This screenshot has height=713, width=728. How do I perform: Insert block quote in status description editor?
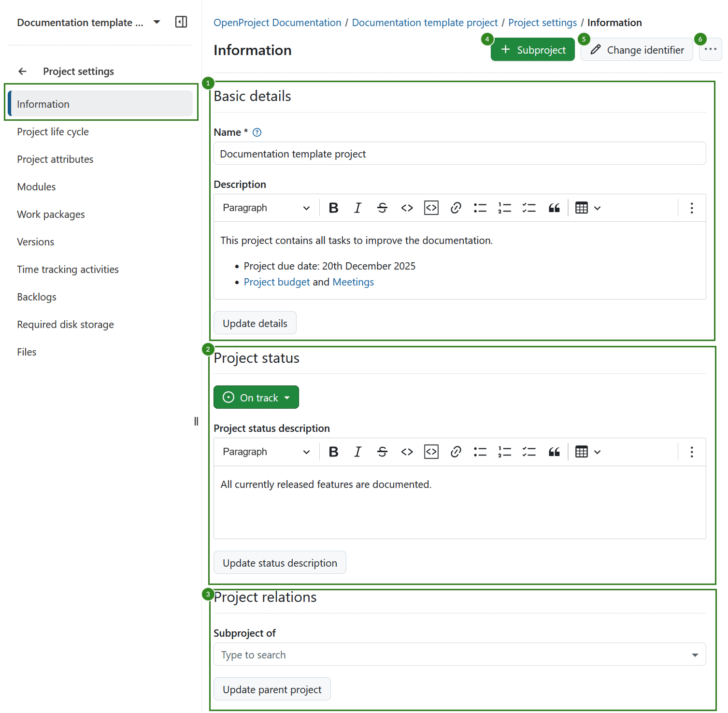coord(554,452)
